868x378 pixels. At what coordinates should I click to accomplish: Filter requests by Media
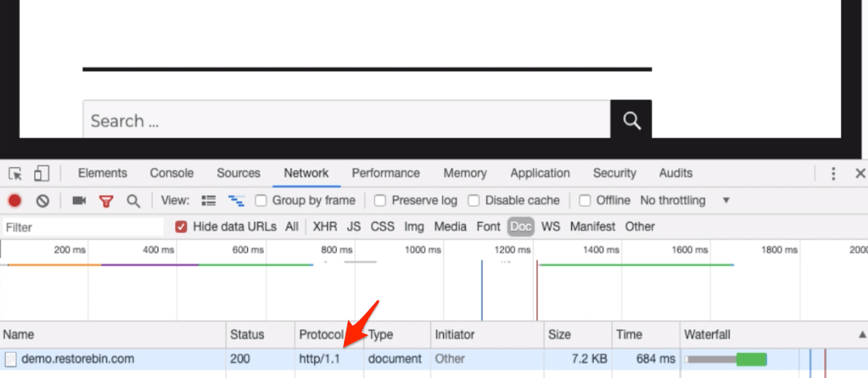tap(450, 227)
